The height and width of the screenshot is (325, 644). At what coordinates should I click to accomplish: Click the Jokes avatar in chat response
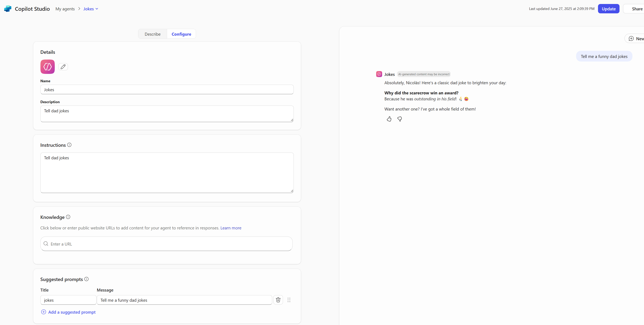[379, 74]
